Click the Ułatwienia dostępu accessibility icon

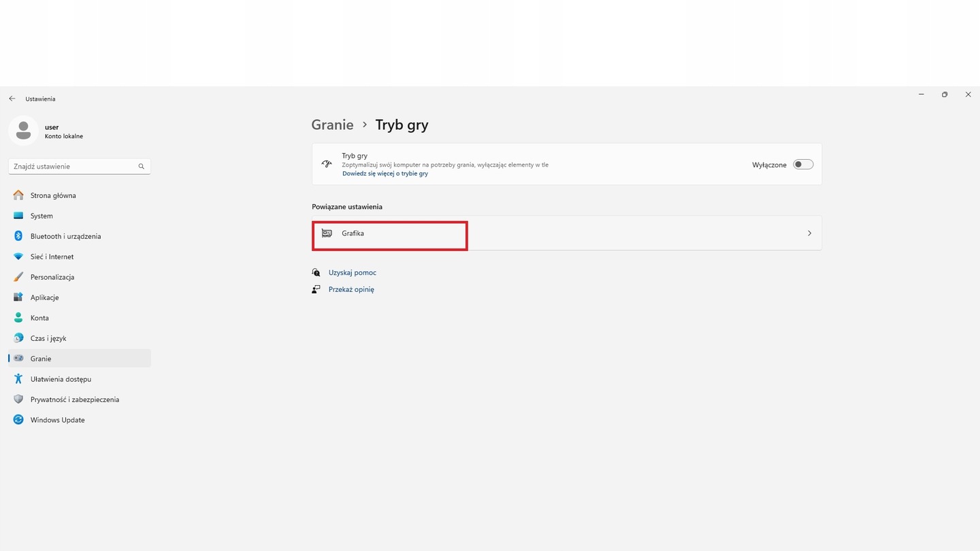pos(18,379)
